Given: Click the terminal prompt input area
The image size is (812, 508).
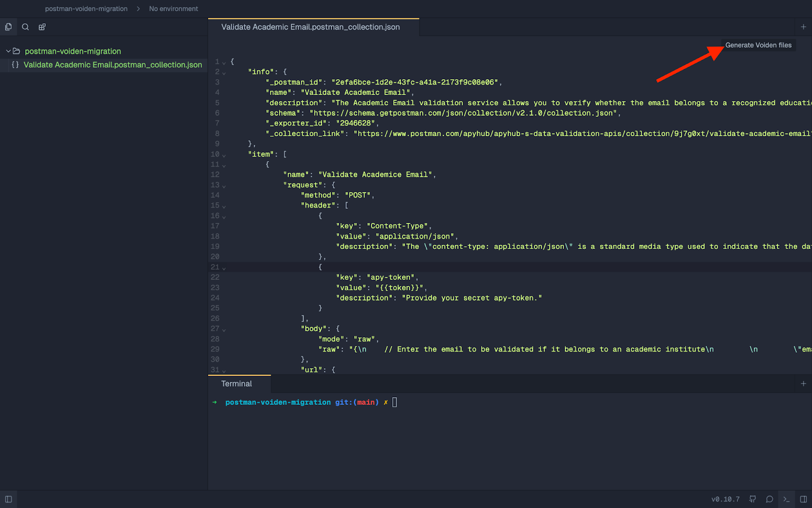Looking at the screenshot, I should 395,402.
